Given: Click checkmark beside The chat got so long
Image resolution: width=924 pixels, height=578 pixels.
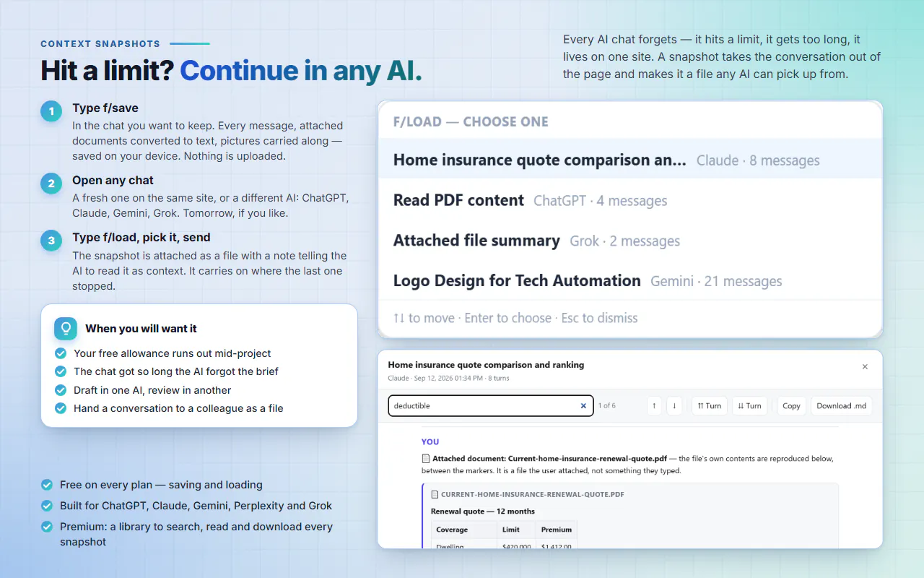Looking at the screenshot, I should pos(61,371).
